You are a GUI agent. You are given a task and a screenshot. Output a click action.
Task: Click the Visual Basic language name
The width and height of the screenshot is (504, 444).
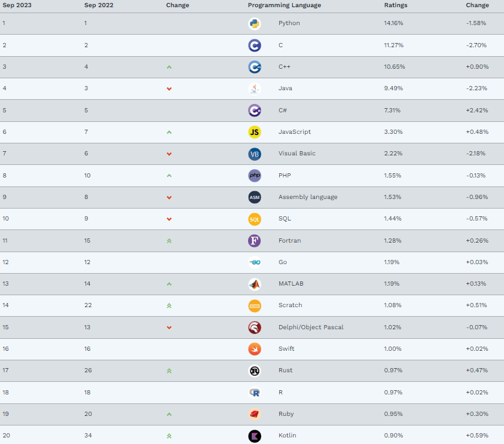[297, 154]
